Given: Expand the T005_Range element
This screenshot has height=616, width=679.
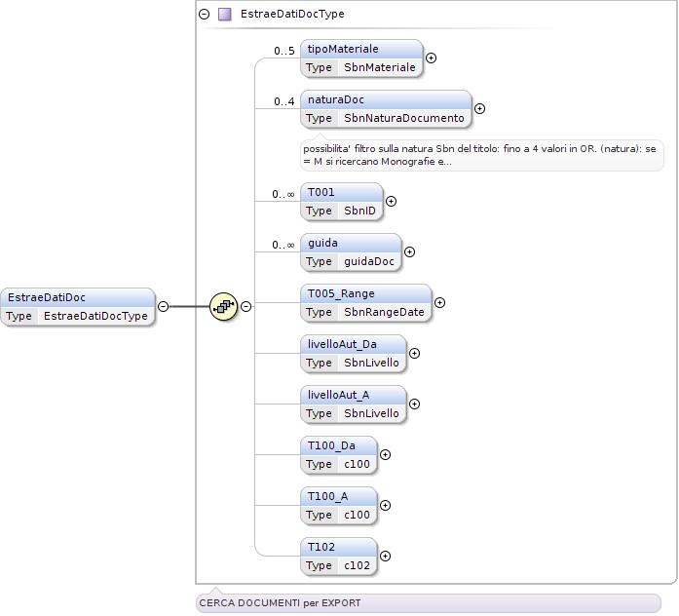Looking at the screenshot, I should coord(439,303).
